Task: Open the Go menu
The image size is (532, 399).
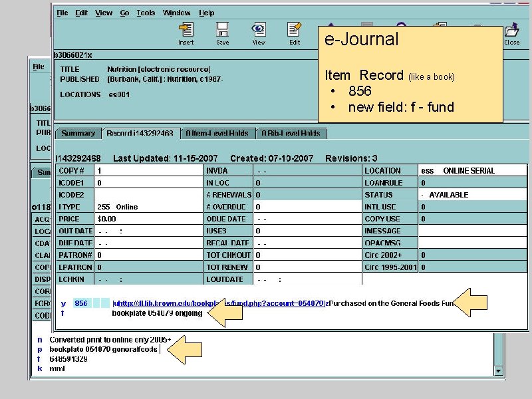Action: 124,13
